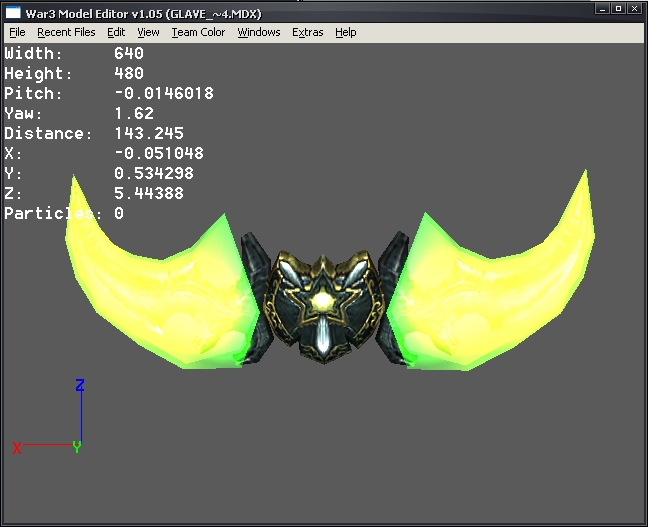Open the Extras menu
The image size is (648, 527).
point(307,32)
